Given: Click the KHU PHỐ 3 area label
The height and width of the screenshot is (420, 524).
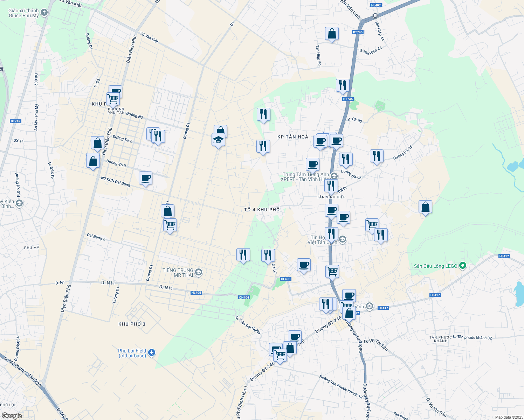Looking at the screenshot, I should click(x=132, y=324).
